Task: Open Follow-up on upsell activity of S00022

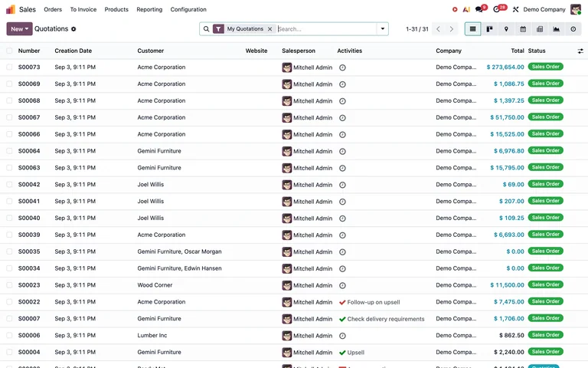Action: tap(369, 302)
